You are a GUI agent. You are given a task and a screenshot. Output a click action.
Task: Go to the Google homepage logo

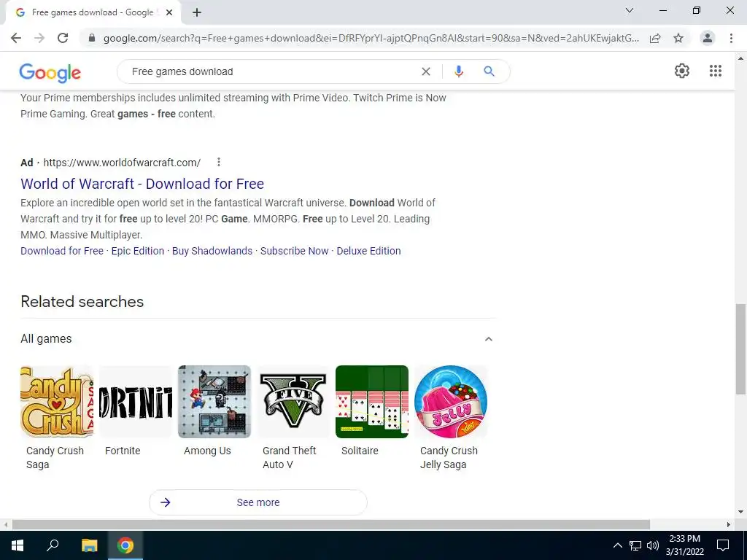(50, 73)
